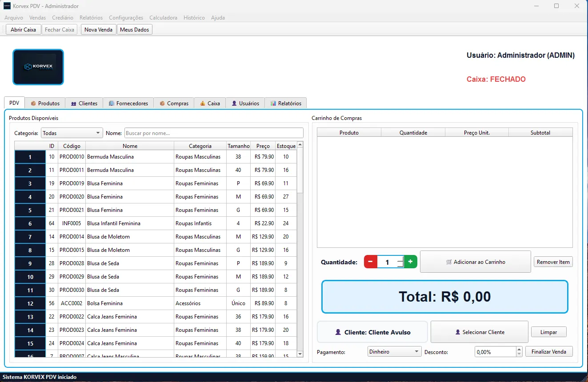Switch to the Usuários tab
Screen dimensions: 588x382
tap(245, 103)
